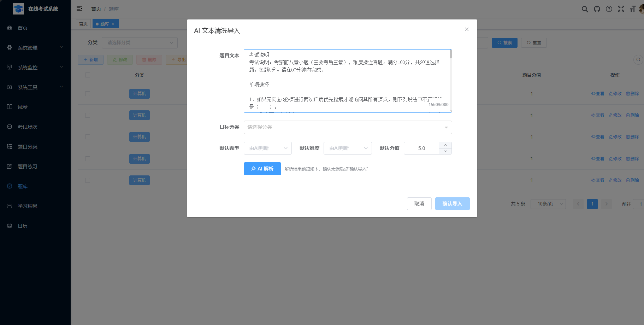
Task: Open 试卷 in the sidebar
Action: coord(35,107)
